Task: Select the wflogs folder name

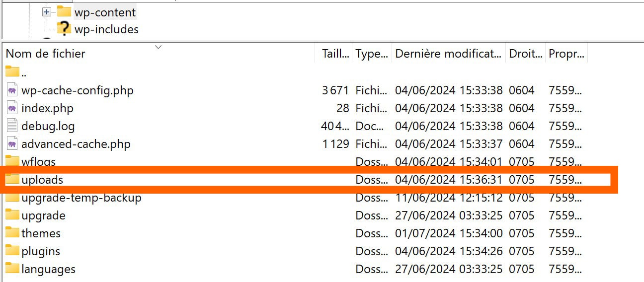Action: 38,162
